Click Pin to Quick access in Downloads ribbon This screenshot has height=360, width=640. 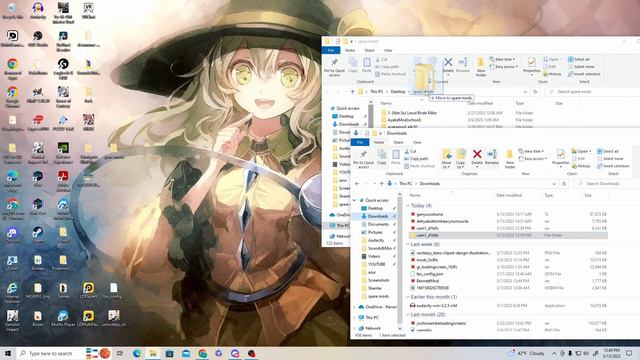363,158
